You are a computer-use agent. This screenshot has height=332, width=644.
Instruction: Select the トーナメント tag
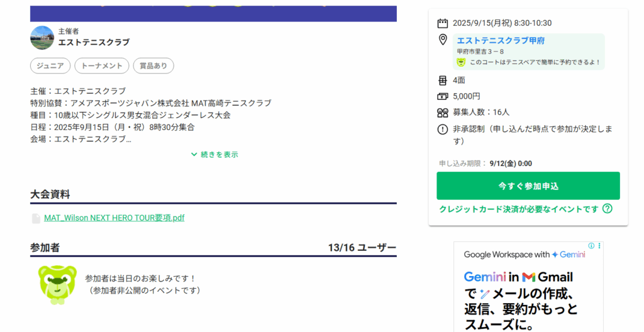(102, 66)
